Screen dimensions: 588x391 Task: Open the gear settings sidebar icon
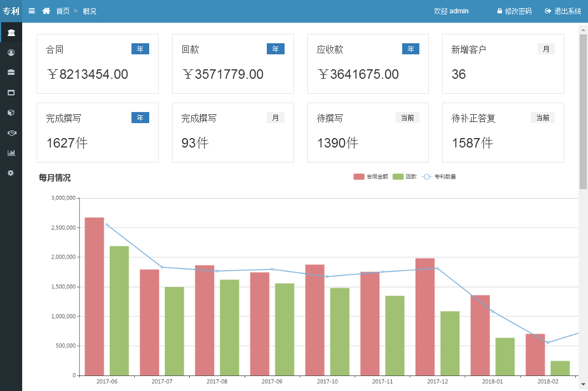tap(11, 173)
